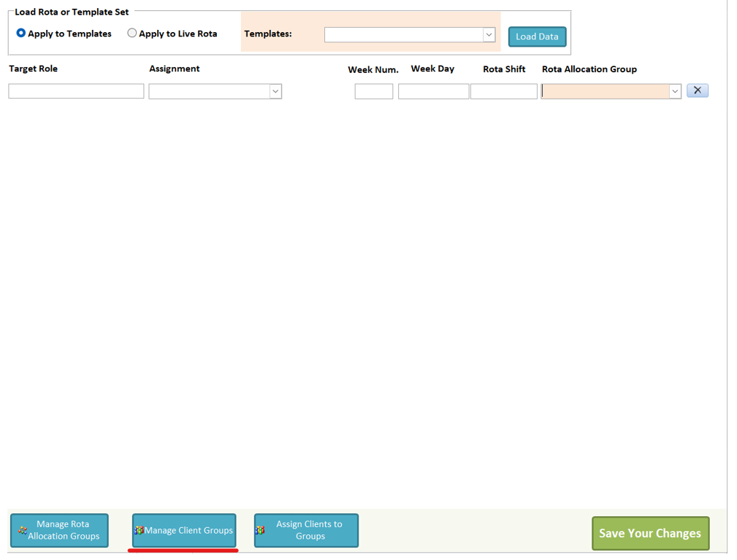Select Apply to Live Rota option
737x560 pixels.
tap(132, 34)
